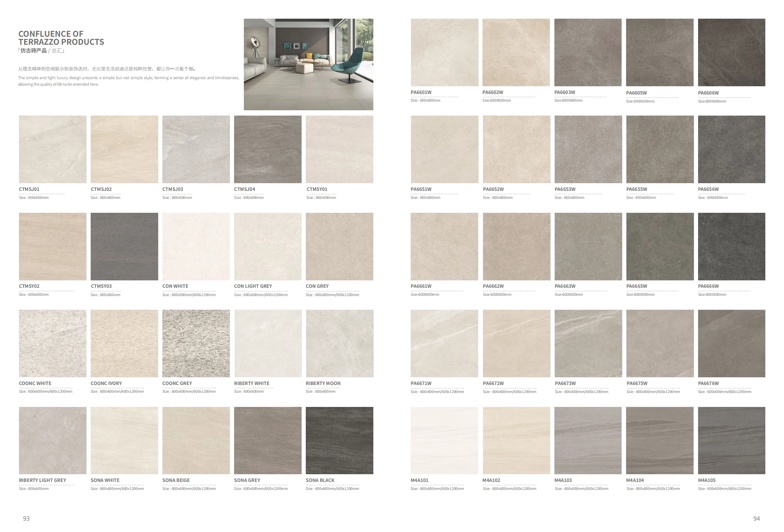Screen dimensions: 784x532
Task: Choose the PA6653W tile sample
Action: click(x=588, y=149)
